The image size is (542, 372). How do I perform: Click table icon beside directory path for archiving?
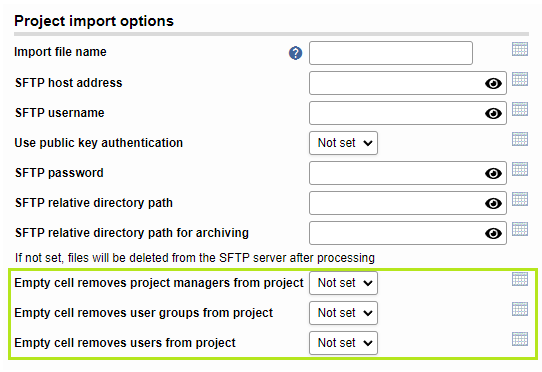pos(520,229)
